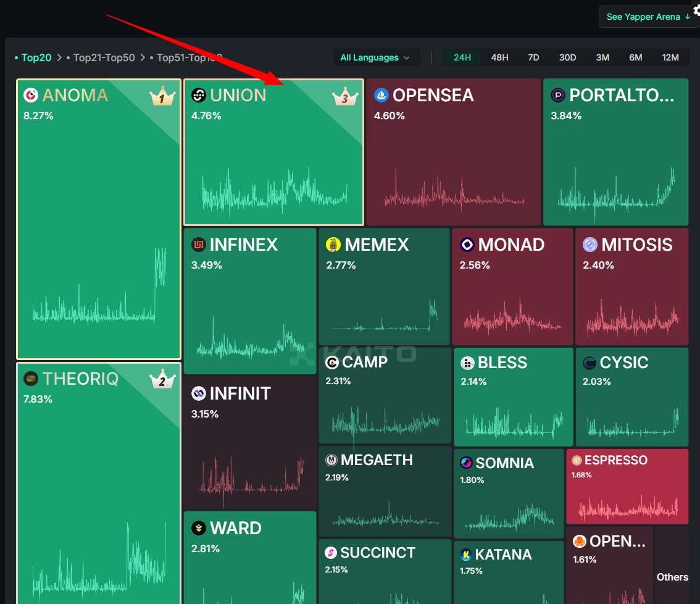Click the ESPRESSO sparkline chart
The width and height of the screenshot is (700, 604).
click(x=628, y=508)
